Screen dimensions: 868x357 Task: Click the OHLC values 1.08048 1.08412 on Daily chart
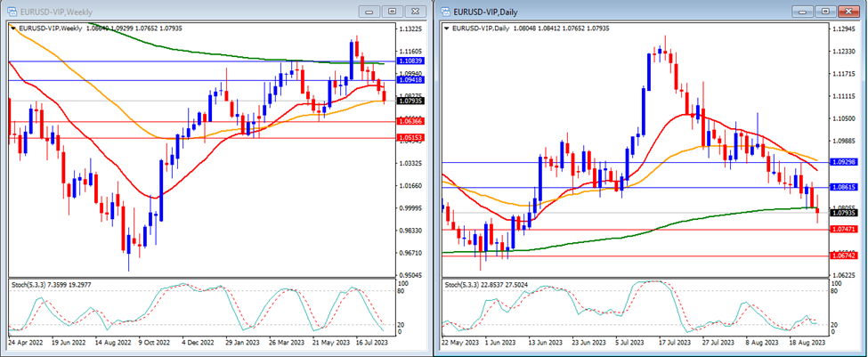coord(535,28)
